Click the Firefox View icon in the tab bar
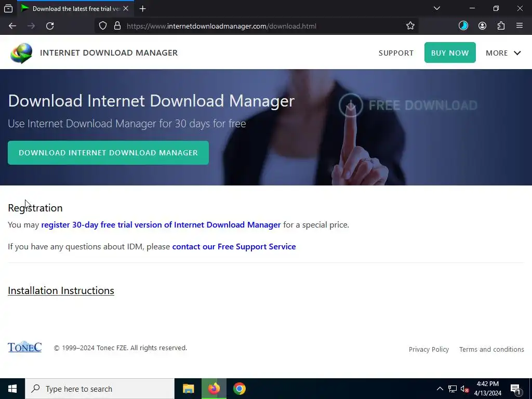Viewport: 532px width, 399px height. pyautogui.click(x=8, y=8)
